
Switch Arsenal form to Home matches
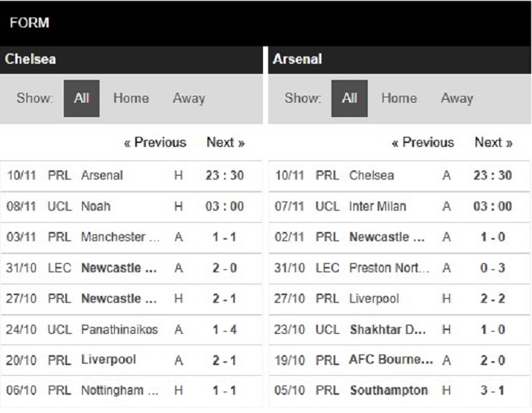click(399, 98)
